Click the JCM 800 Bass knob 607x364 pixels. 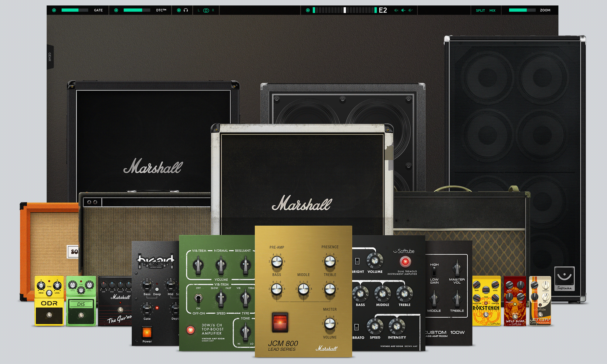tap(277, 289)
